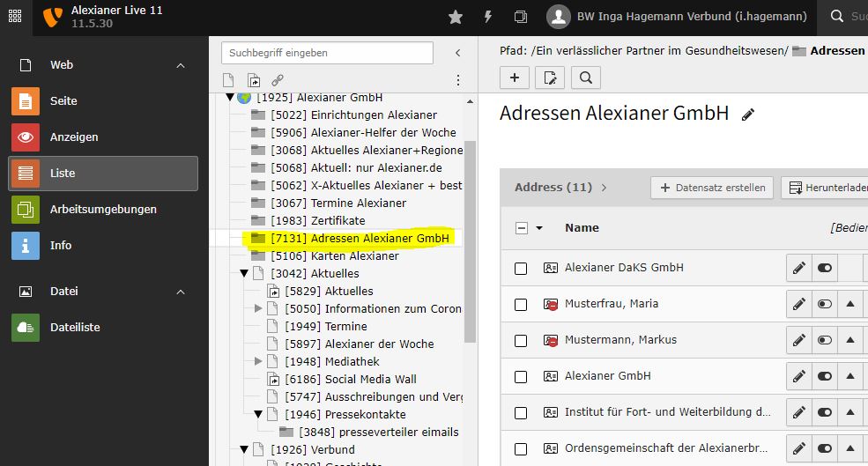Open bookmarks star icon
Image resolution: width=868 pixels, height=466 pixels.
[x=456, y=17]
